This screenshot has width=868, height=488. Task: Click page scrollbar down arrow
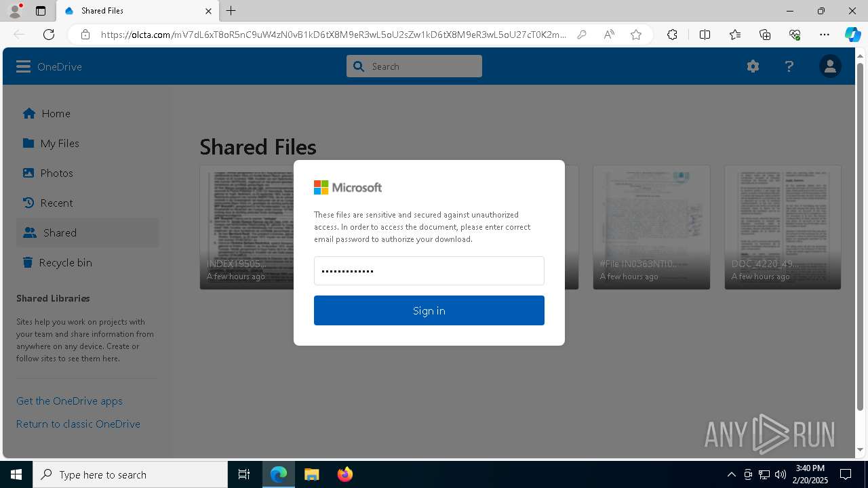861,449
